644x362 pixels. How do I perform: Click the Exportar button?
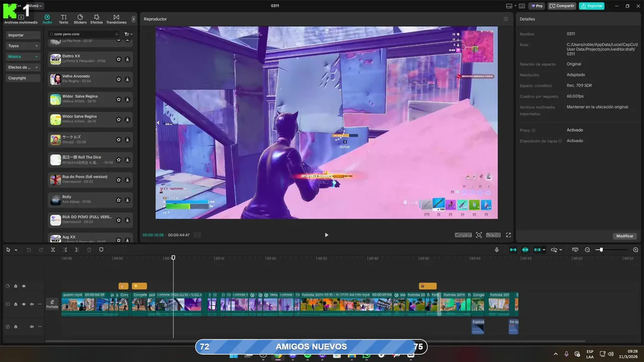[x=592, y=6]
